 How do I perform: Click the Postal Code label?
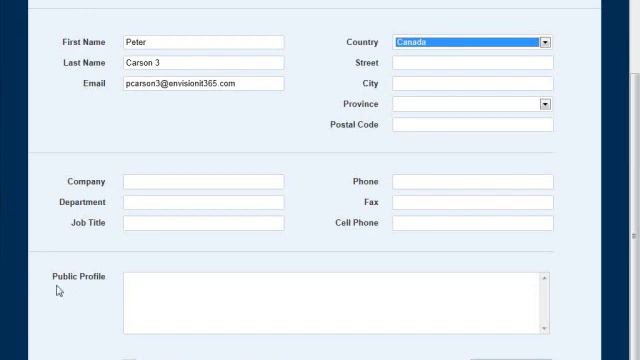tap(354, 124)
